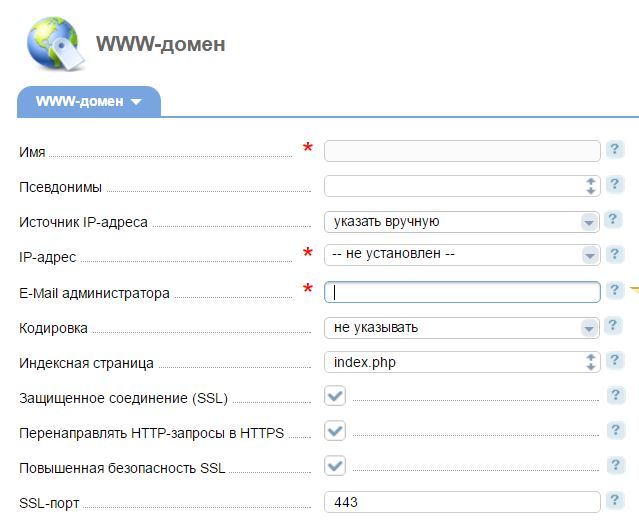Click the Имя field label

click(32, 152)
